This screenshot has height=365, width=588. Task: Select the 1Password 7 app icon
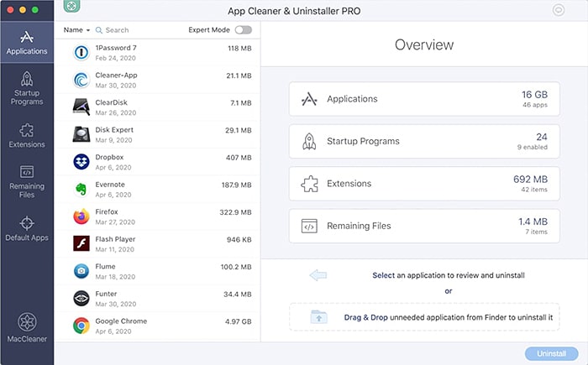pyautogui.click(x=81, y=53)
